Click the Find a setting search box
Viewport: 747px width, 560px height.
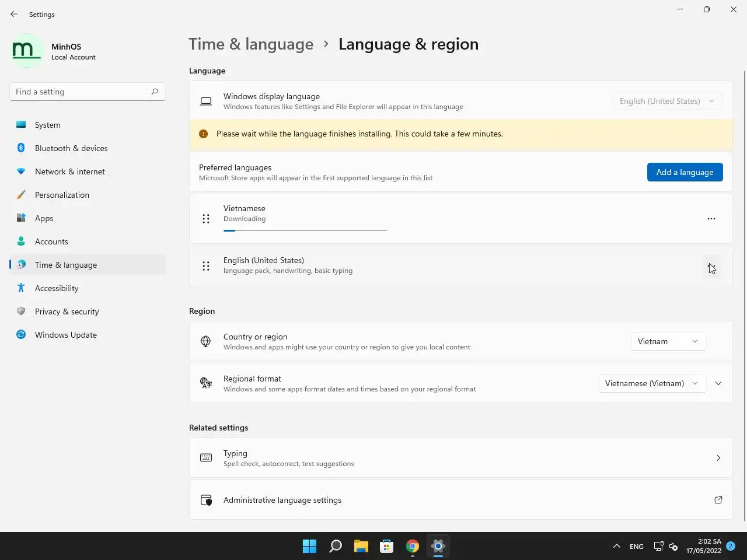point(88,92)
